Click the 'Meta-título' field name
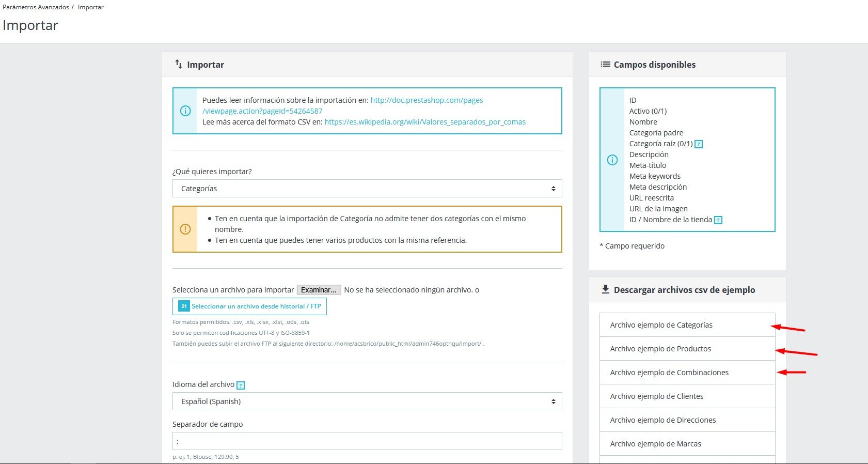 [x=648, y=165]
